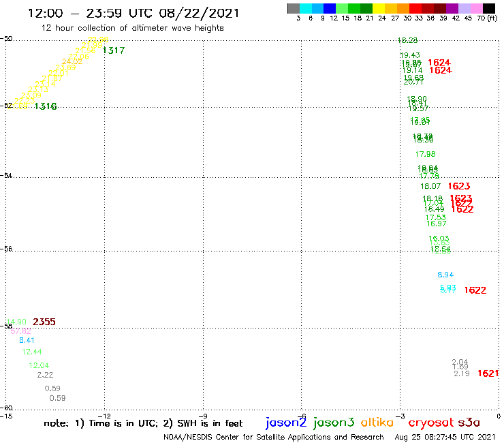Viewport: 504px width, 443px height.
Task: Select the cryosat satellite label
Action: 431,423
